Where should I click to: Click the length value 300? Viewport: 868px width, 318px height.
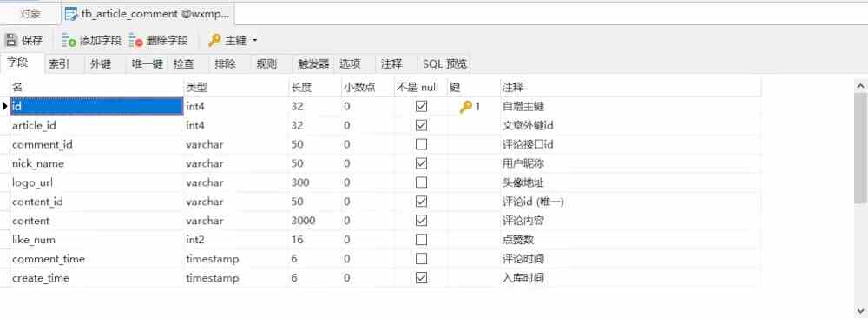[x=300, y=182]
